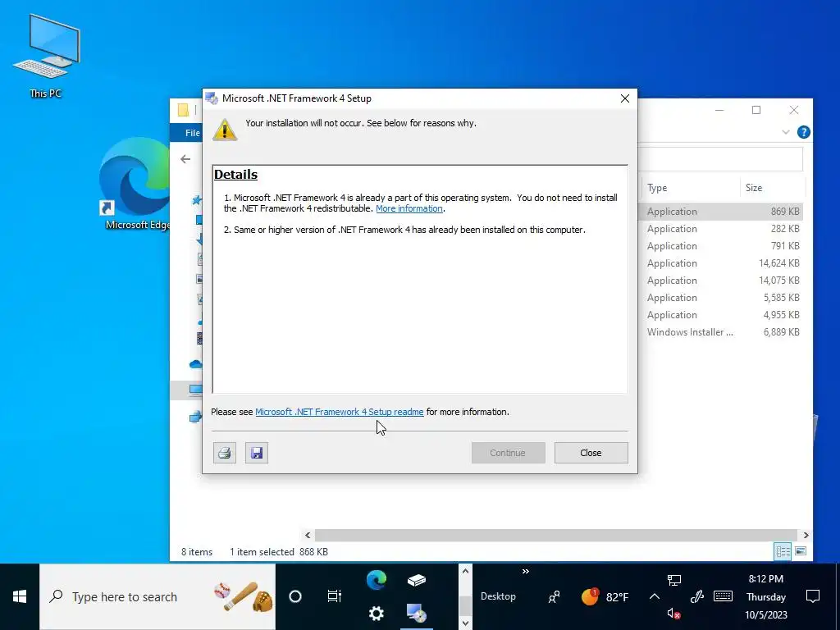Open Microsoft .NET Framework 4 Setup readme link
840x630 pixels.
[339, 412]
